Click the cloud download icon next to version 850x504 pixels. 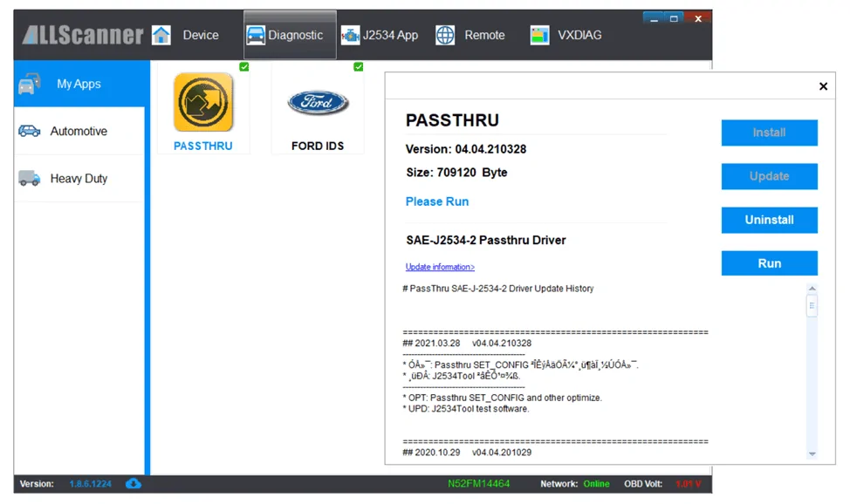click(x=134, y=483)
